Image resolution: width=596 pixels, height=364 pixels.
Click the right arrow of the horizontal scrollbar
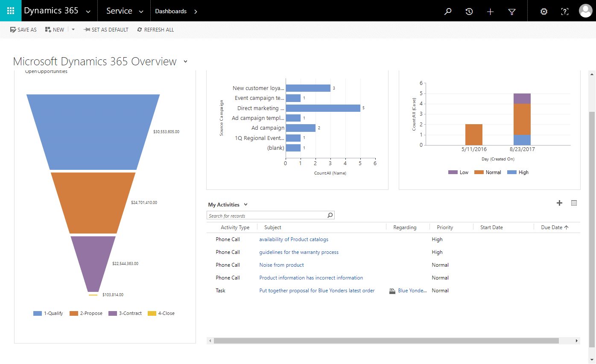tap(577, 341)
